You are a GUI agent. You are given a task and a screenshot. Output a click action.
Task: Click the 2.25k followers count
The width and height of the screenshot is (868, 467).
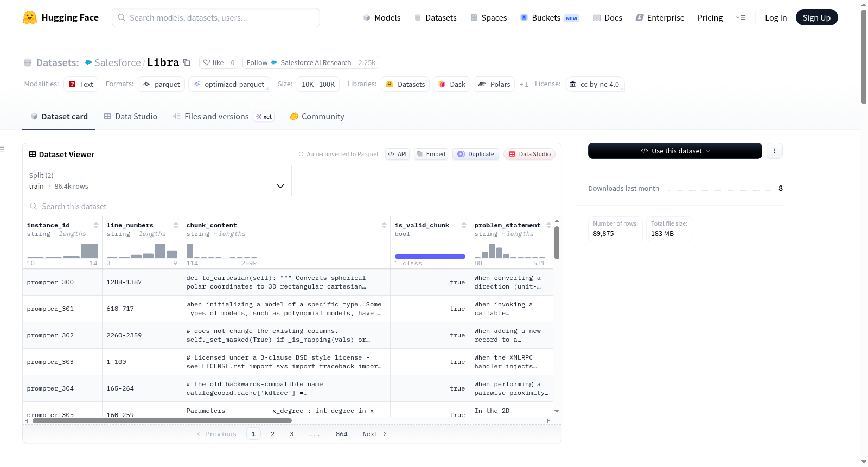point(367,62)
